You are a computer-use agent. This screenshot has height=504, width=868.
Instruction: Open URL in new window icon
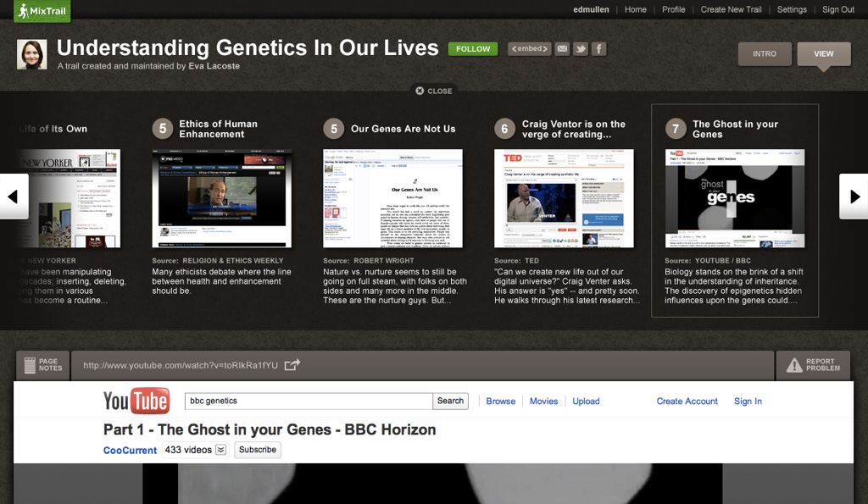click(x=292, y=364)
